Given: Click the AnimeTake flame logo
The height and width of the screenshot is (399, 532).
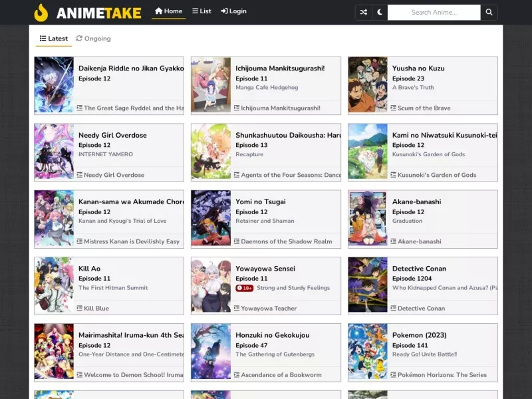Looking at the screenshot, I should click(41, 13).
